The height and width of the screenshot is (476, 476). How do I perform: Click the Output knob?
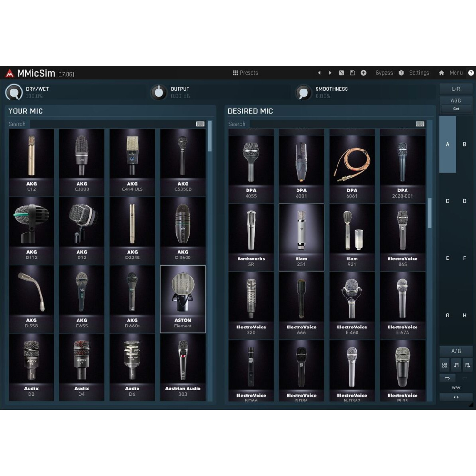(x=159, y=92)
